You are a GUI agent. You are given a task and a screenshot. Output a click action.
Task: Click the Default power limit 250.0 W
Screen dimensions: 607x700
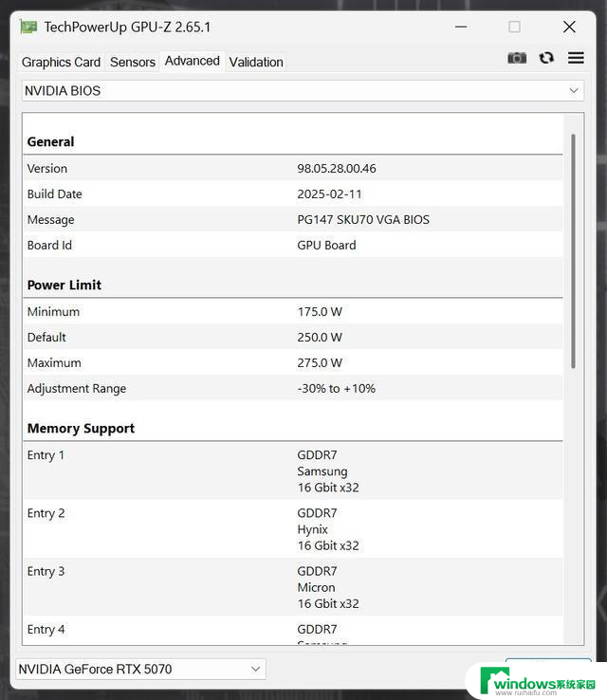(x=320, y=337)
